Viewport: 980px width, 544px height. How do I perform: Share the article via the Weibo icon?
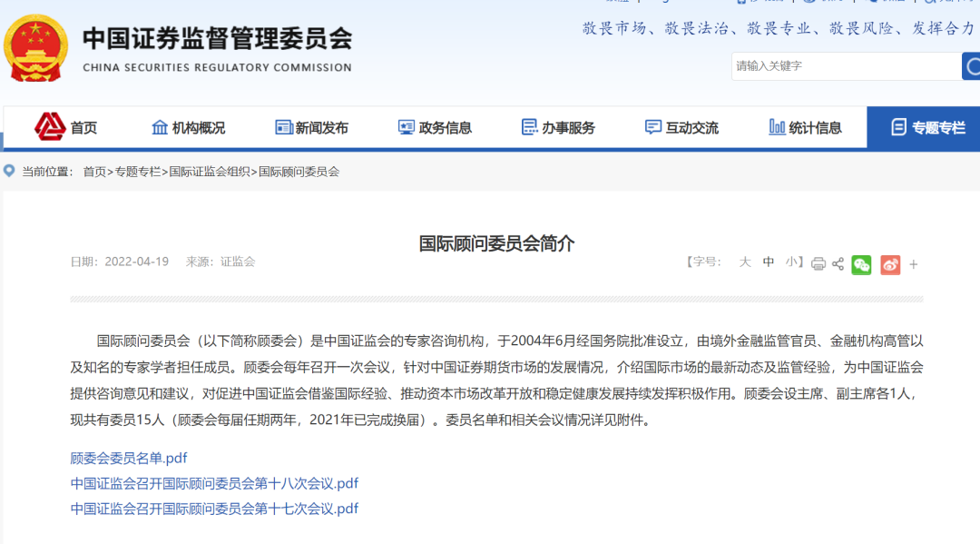(x=890, y=264)
